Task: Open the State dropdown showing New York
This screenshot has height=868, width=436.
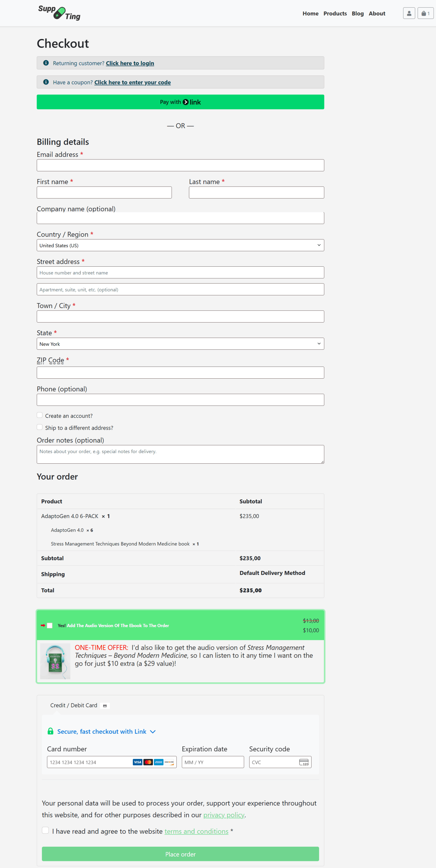Action: click(180, 343)
